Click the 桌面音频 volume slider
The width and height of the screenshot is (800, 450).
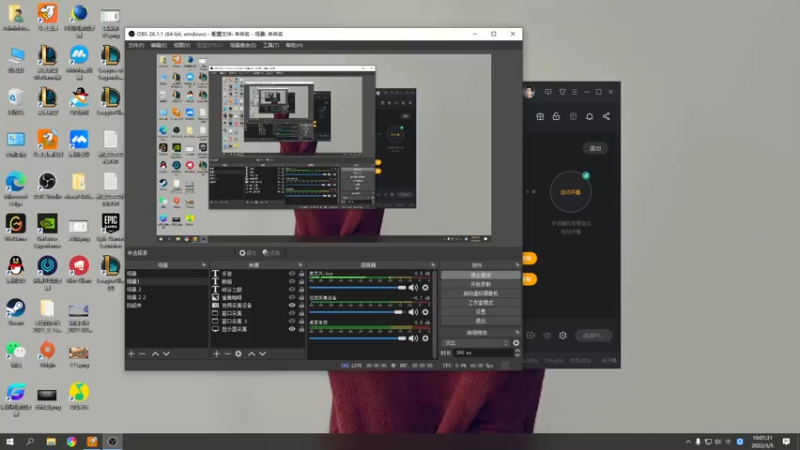(x=358, y=338)
